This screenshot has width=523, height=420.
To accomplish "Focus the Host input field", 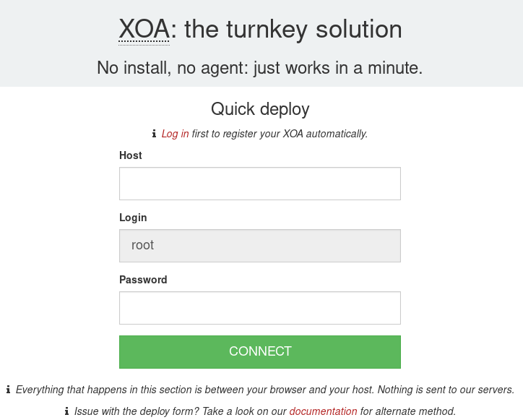I will (259, 184).
